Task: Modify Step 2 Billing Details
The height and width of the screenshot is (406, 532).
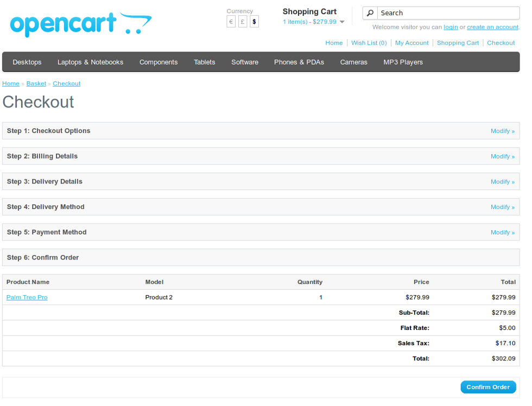Action: tap(502, 156)
